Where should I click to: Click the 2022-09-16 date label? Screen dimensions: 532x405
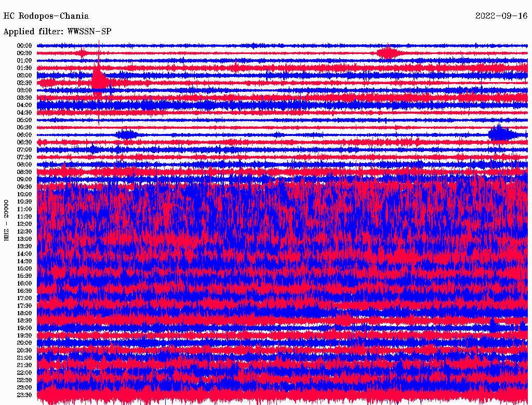[x=501, y=16]
